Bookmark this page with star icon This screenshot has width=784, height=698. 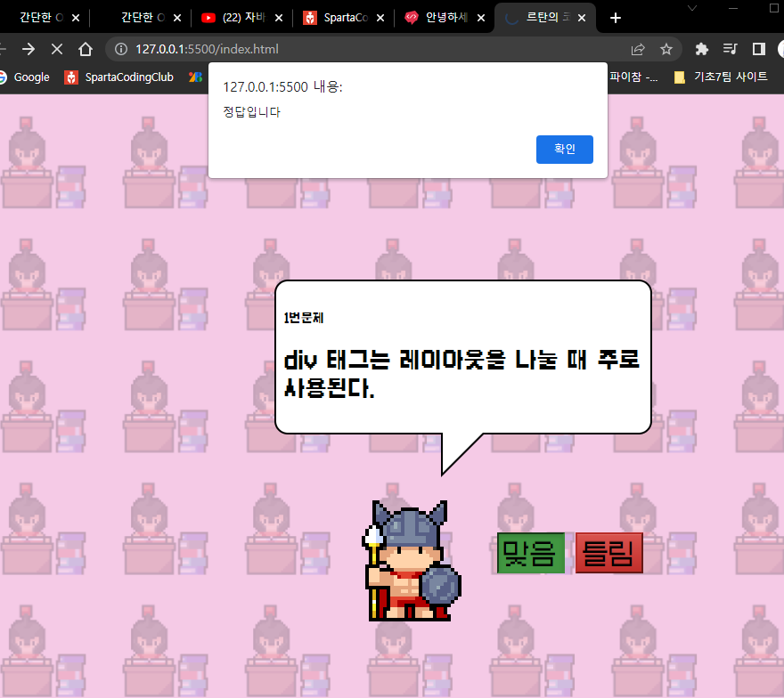666,49
